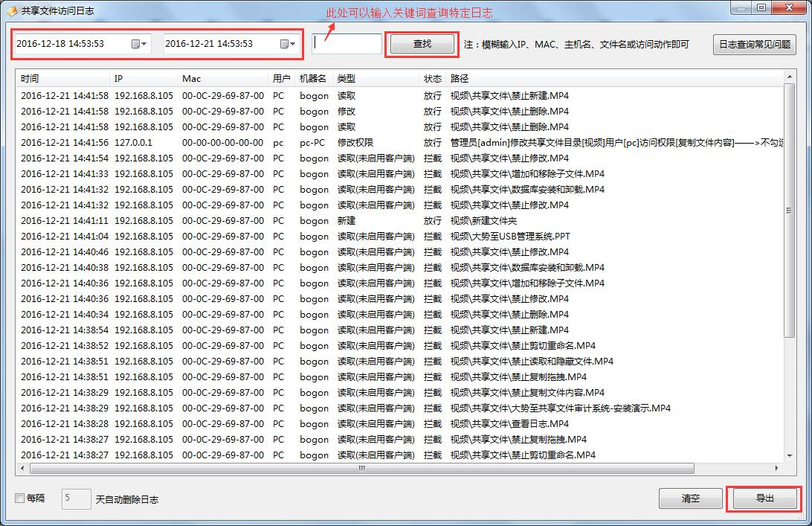Click the vertical scrollbar up arrow
This screenshot has width=812, height=526.
click(x=790, y=77)
